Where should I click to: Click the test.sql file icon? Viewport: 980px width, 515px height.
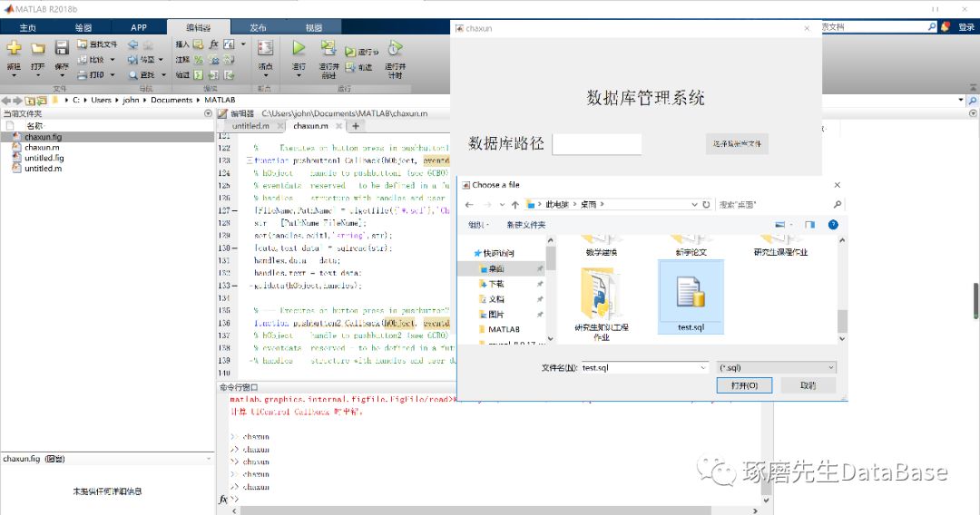click(x=691, y=293)
